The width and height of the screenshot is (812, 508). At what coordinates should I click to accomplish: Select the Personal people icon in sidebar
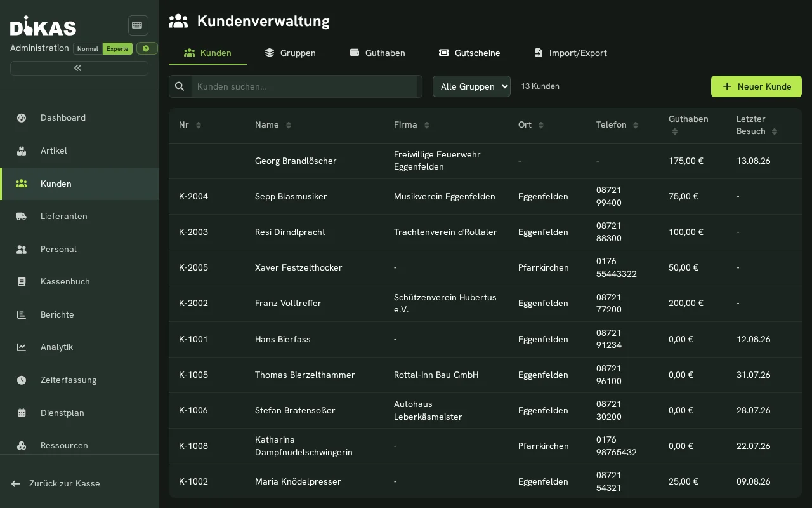(22, 249)
